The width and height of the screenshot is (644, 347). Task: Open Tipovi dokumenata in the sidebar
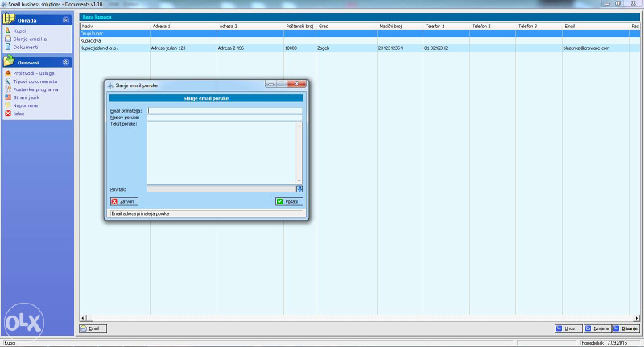pyautogui.click(x=35, y=81)
